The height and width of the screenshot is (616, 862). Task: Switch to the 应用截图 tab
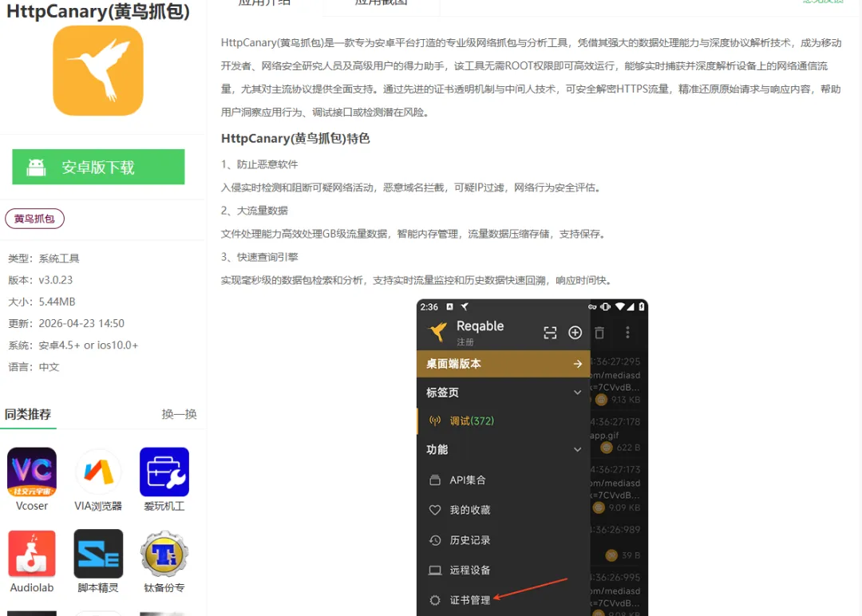pyautogui.click(x=381, y=3)
